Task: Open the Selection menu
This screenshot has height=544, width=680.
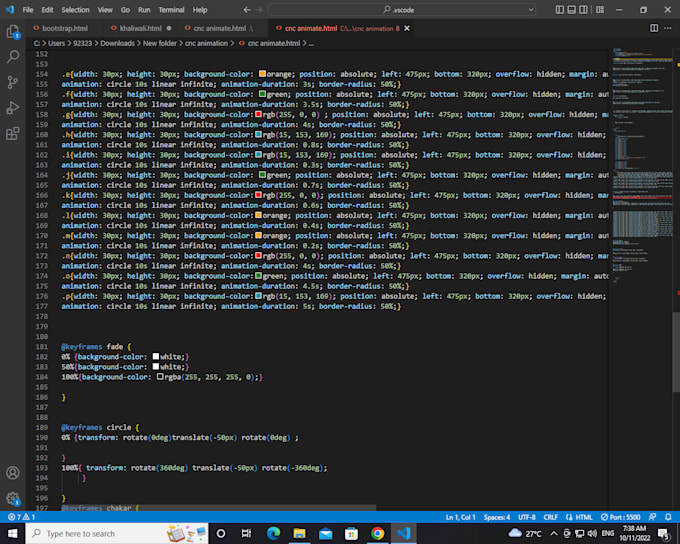Action: (x=75, y=9)
